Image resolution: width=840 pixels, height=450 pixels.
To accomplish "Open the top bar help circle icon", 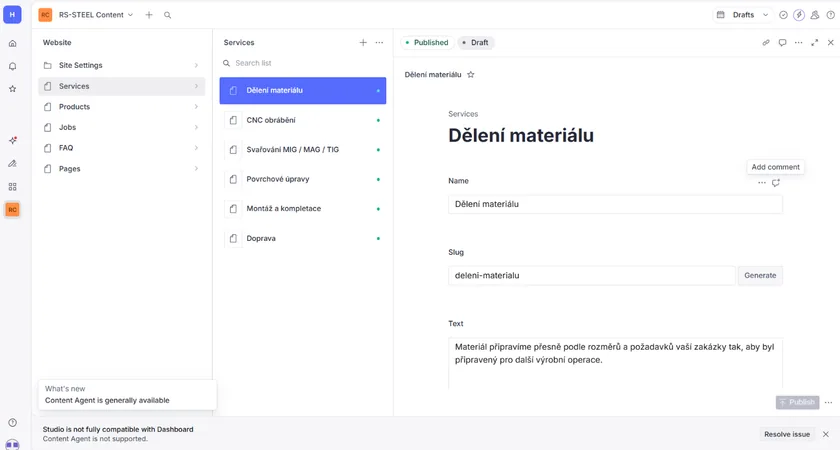I will point(830,15).
